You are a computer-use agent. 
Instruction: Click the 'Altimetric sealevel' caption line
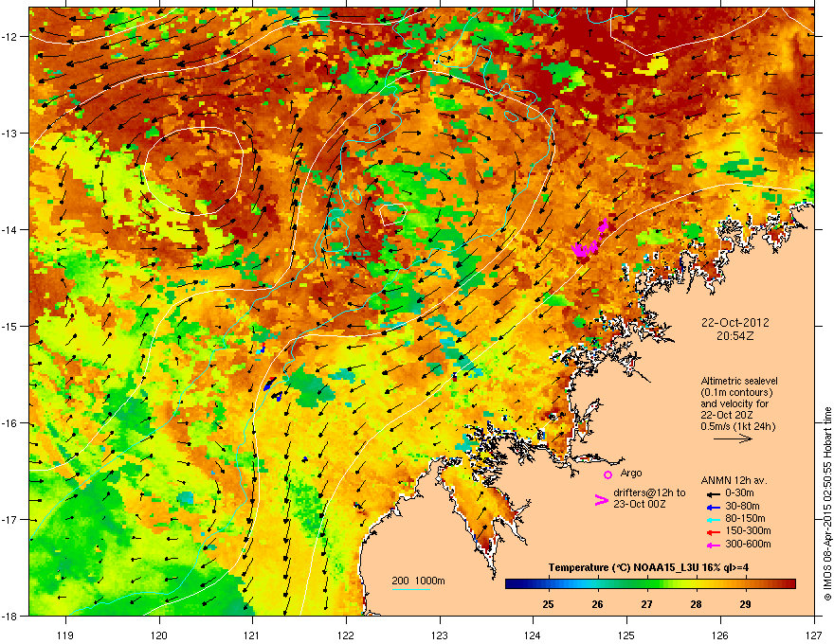point(739,381)
